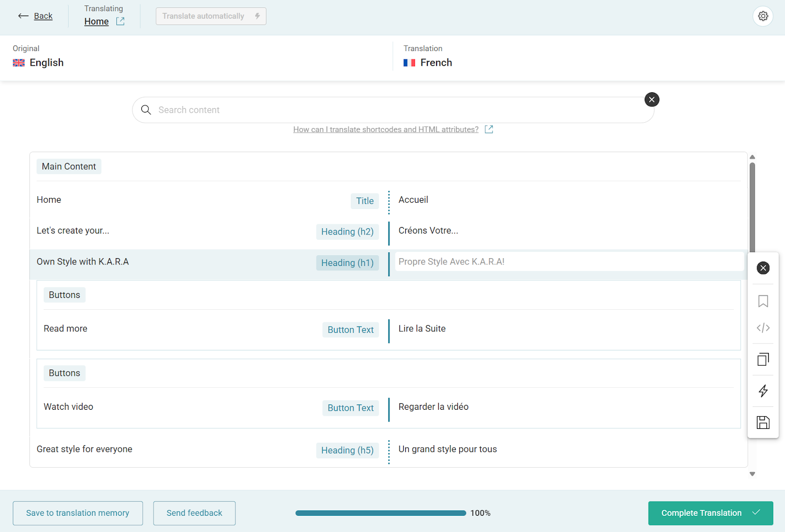The image size is (785, 532).
Task: Click the scroll-up arrow of the content list
Action: pos(752,157)
